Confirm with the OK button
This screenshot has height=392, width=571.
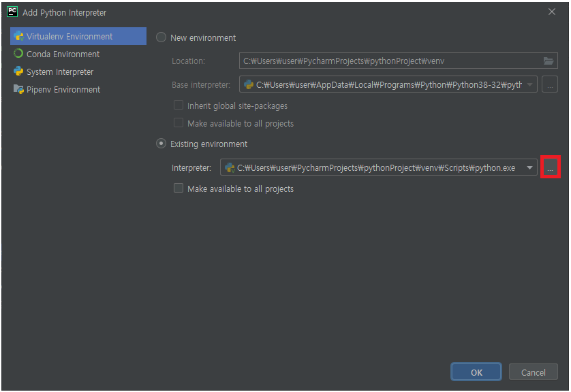(x=476, y=372)
